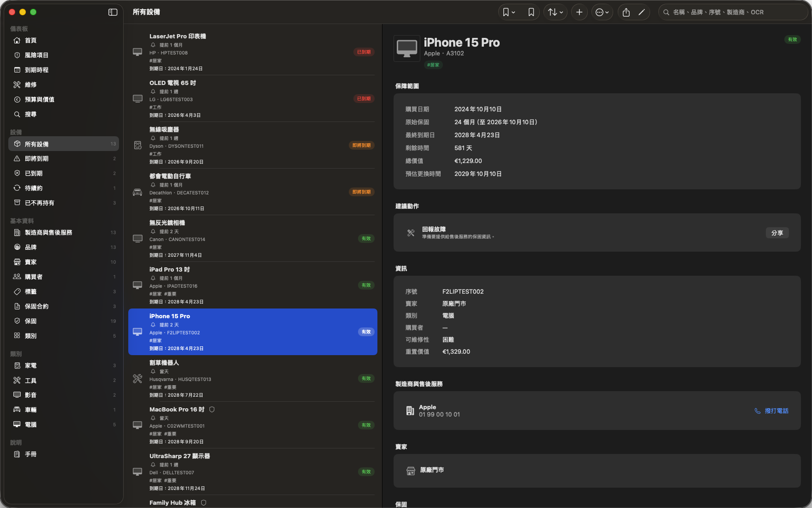Click the share icon in toolbar
The height and width of the screenshot is (508, 812).
pyautogui.click(x=626, y=12)
